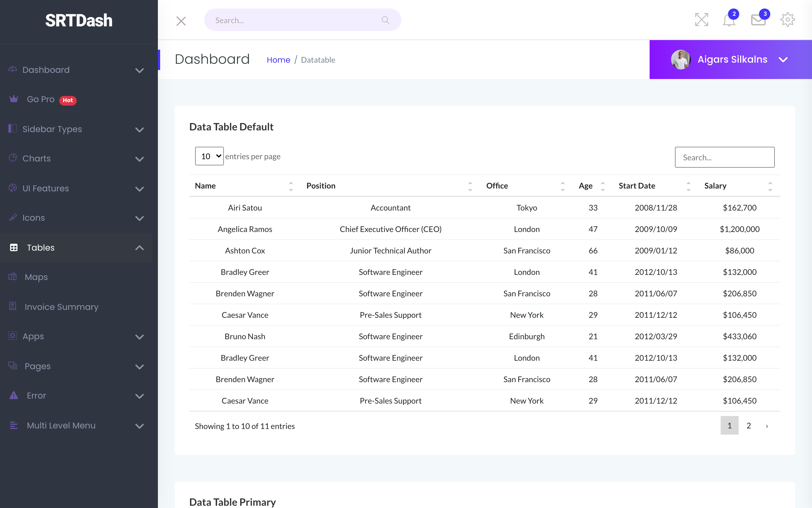812x508 pixels.
Task: Click the Apps icon in sidebar
Action: click(x=13, y=336)
